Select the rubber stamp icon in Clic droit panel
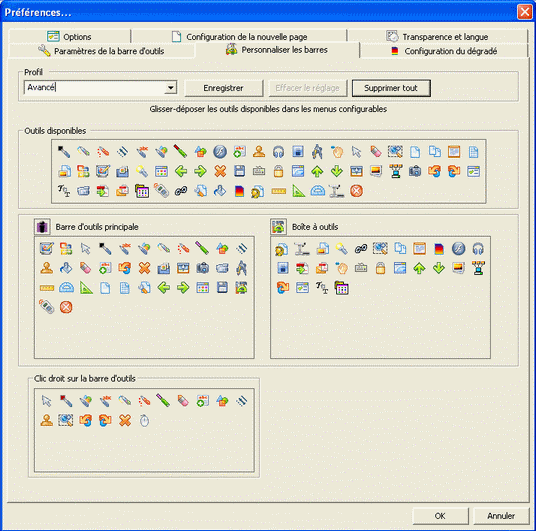The image size is (536, 531). (46, 420)
